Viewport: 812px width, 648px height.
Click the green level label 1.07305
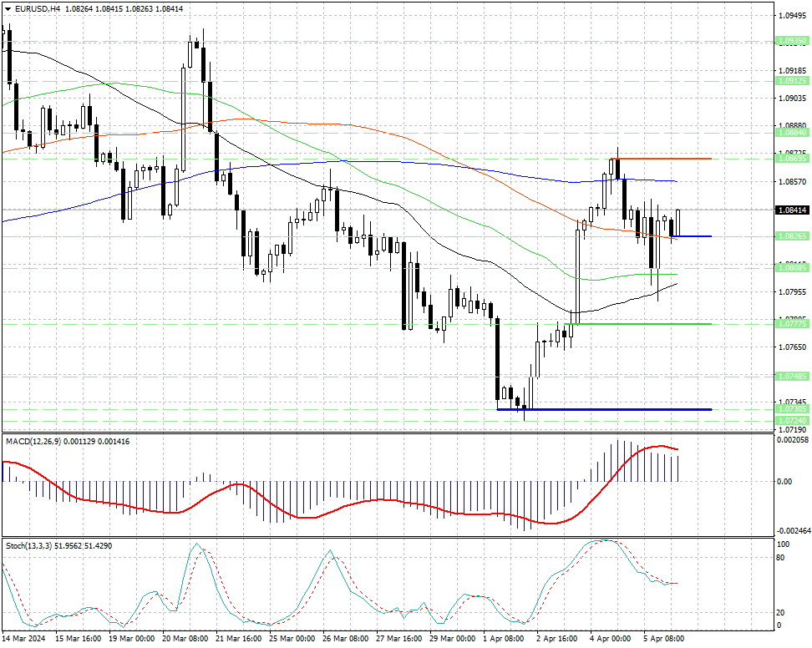tap(792, 409)
